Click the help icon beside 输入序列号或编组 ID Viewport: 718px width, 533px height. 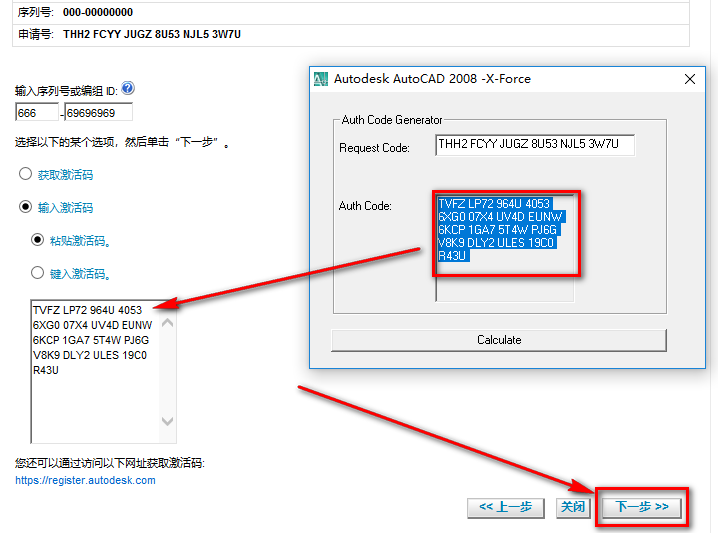coord(128,89)
